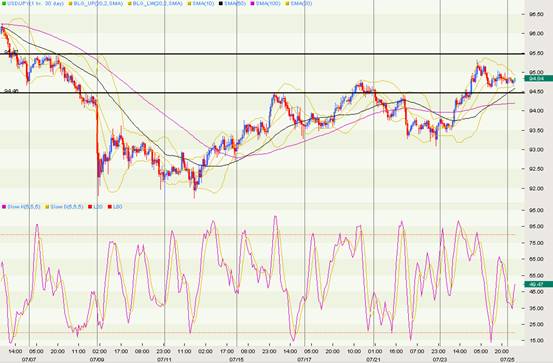Select the BLG_LW(20,2,SMA) lower band legend label
Image resolution: width=553 pixels, height=363 pixels.
(x=158, y=4)
